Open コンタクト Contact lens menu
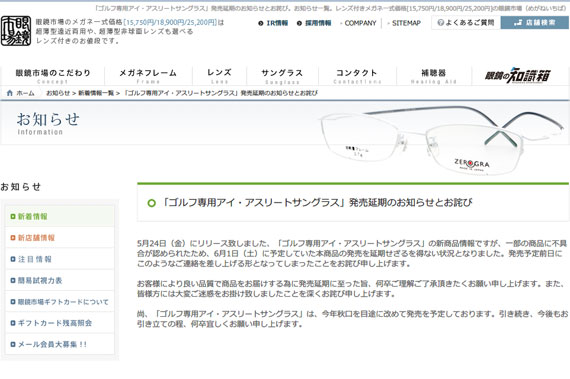The height and width of the screenshot is (379, 570). pos(357,76)
